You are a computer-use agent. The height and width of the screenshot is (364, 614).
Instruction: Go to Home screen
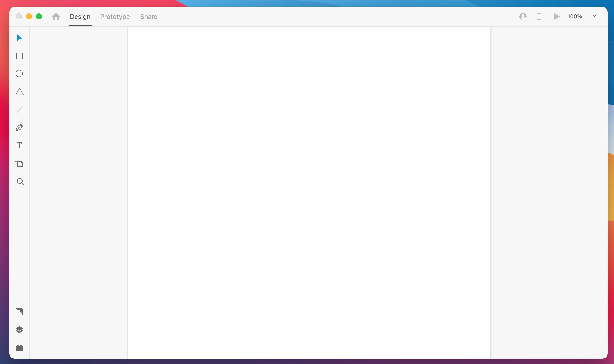[x=56, y=16]
